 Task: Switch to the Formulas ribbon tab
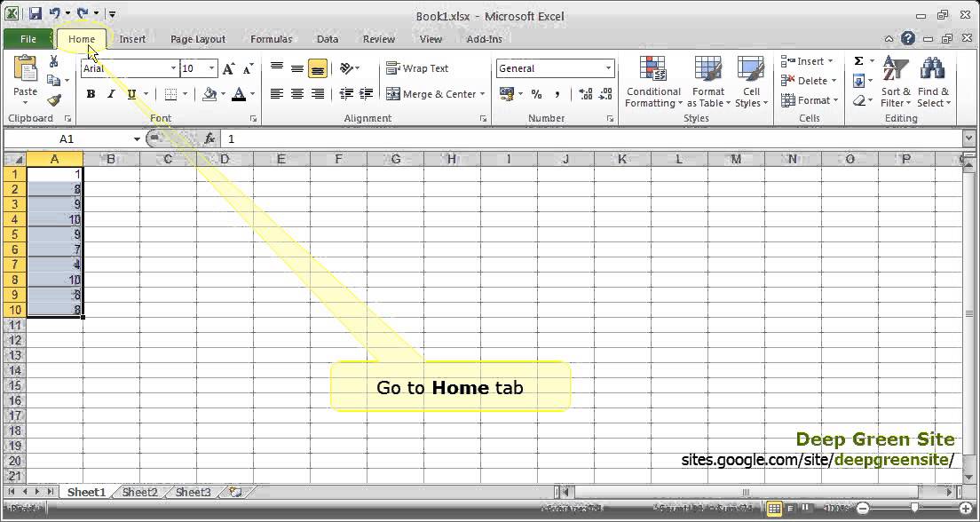(x=271, y=39)
